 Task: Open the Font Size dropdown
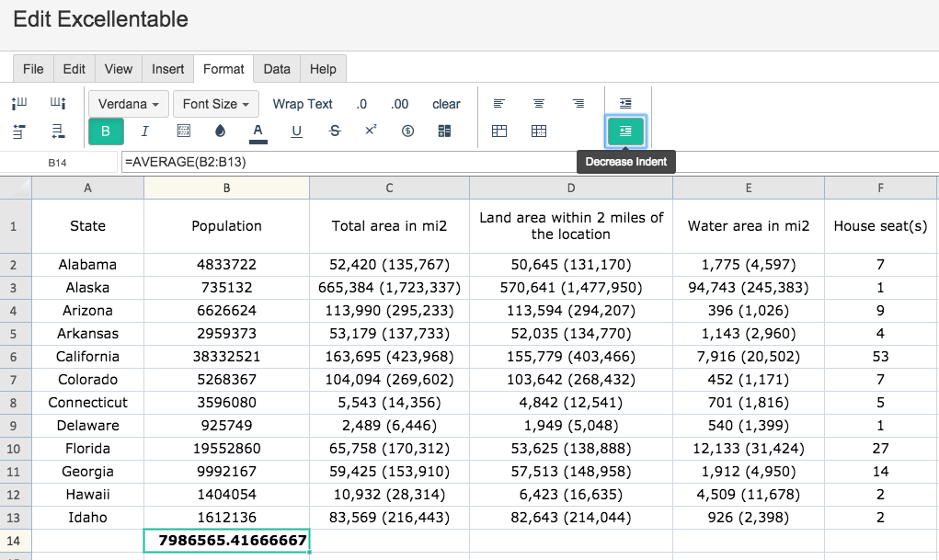coord(215,104)
